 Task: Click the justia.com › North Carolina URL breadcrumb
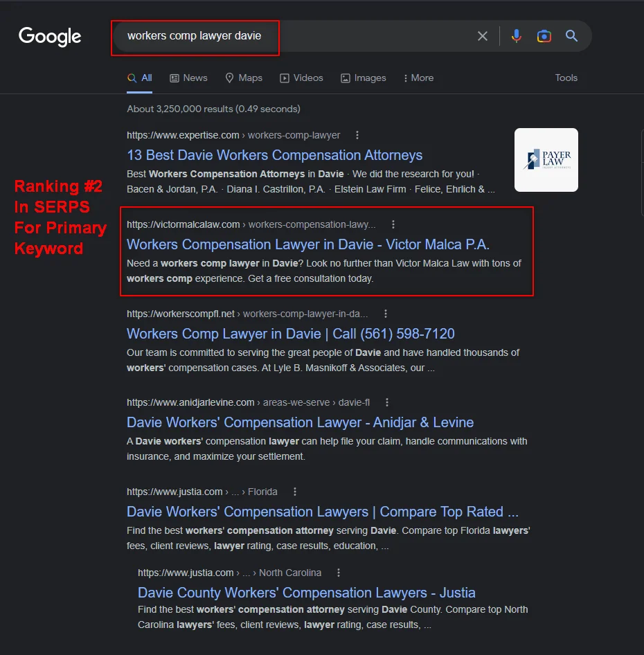pyautogui.click(x=229, y=573)
